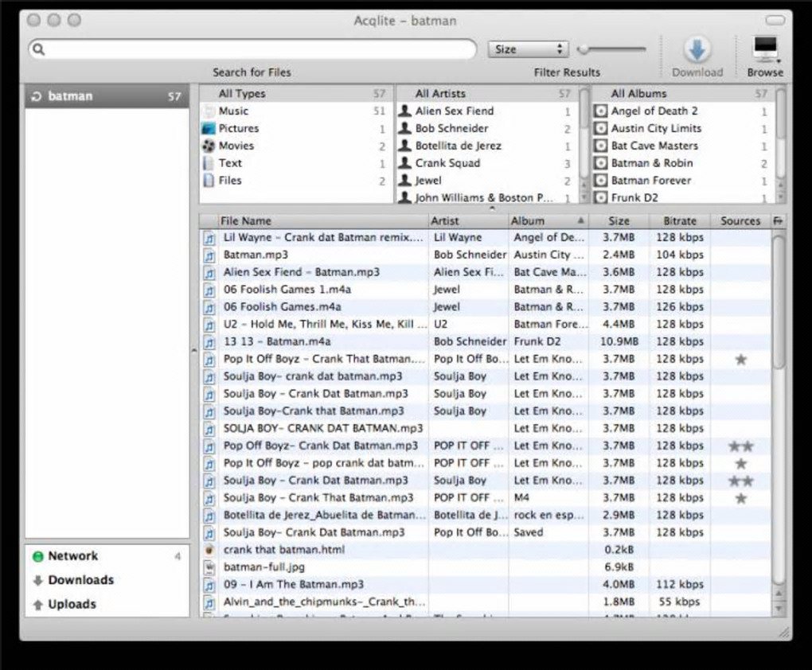Click the green Network status icon
Screen dimensions: 812x670
(37, 556)
